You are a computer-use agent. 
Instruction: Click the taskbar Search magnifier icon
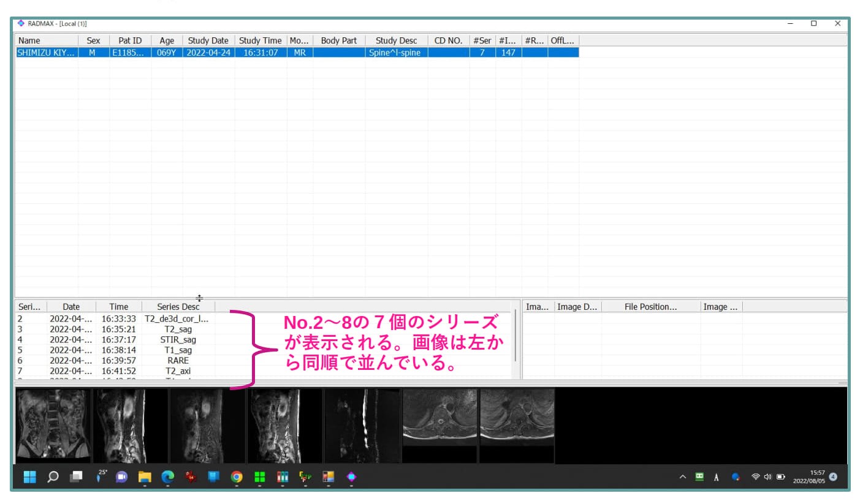[x=53, y=477]
